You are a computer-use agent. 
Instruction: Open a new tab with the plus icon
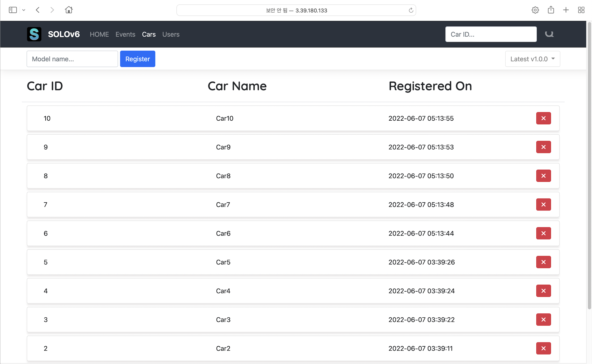point(566,10)
